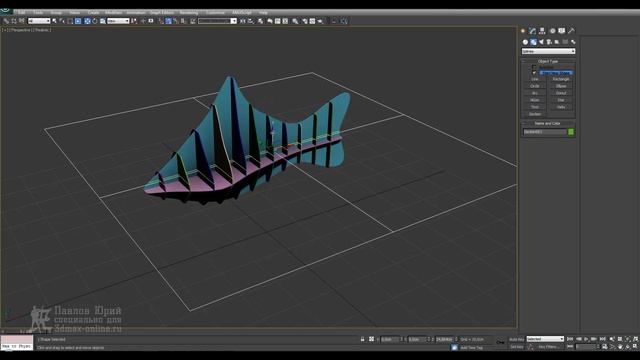Switch to the Hierarchy command panel tab

coord(542,31)
